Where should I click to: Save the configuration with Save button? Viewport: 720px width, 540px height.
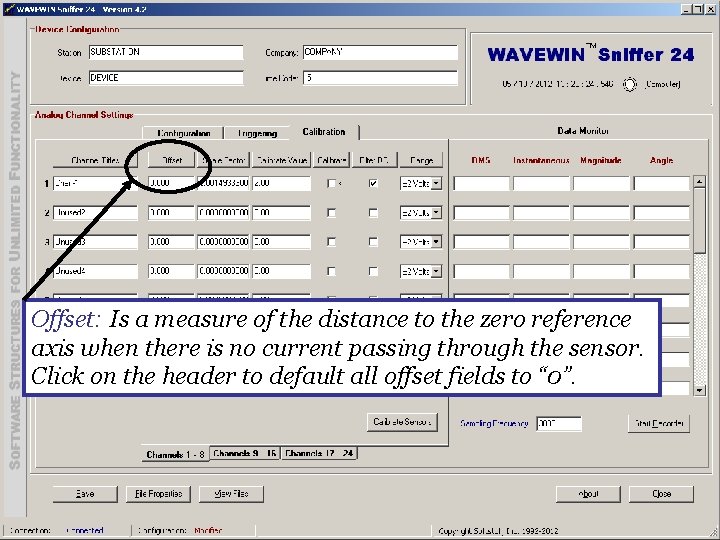pos(85,494)
